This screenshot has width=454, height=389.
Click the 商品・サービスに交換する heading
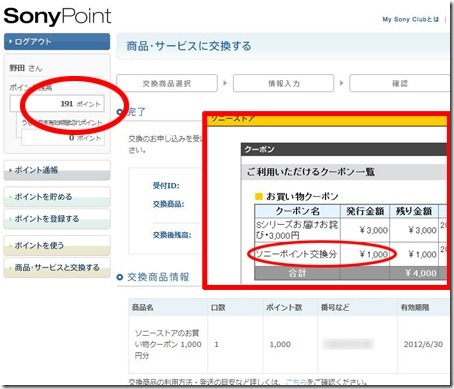(189, 46)
